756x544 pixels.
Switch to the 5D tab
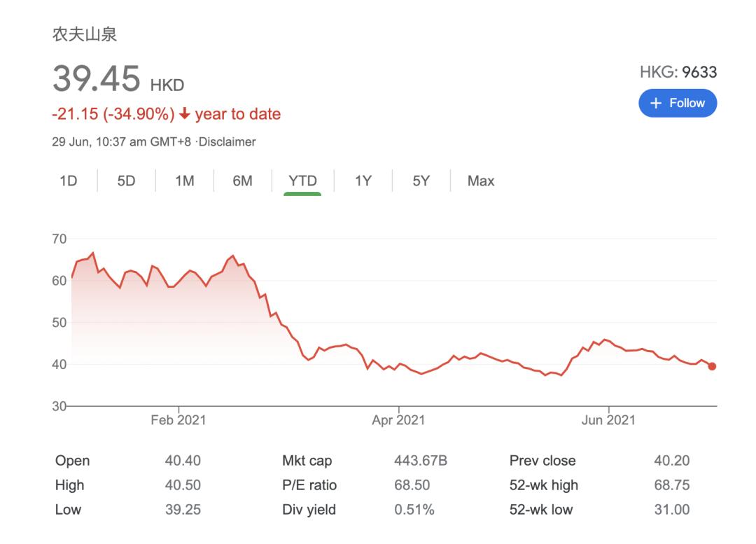(x=126, y=181)
